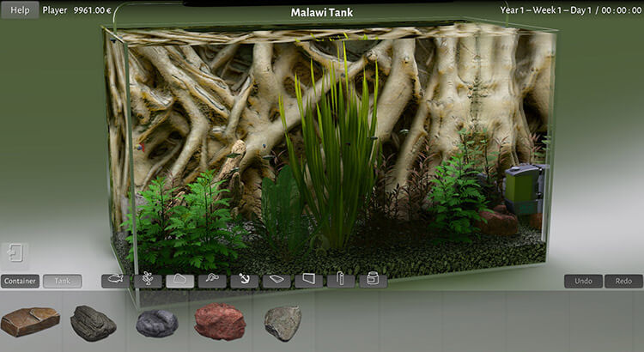Image resolution: width=644 pixels, height=352 pixels.
Task: Pick the flat brown sandstone rock
Action: click(x=30, y=322)
